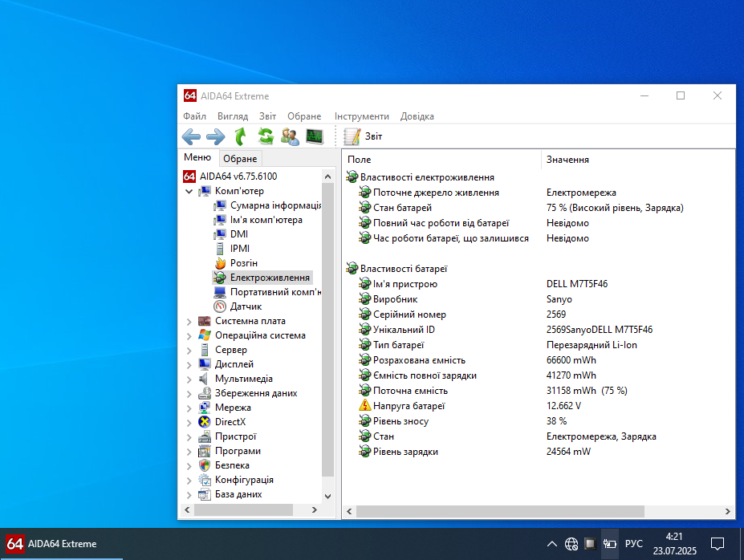Expand the Мережа tree node

[189, 408]
